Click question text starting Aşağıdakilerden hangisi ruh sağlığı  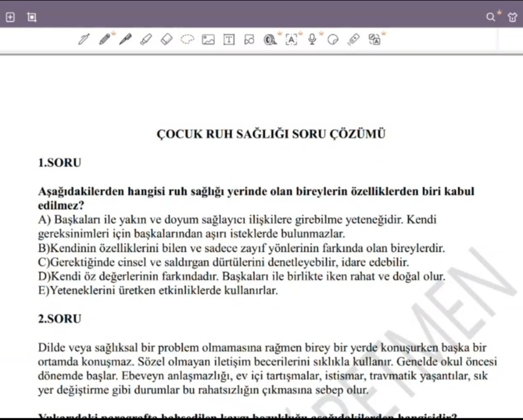pos(256,198)
